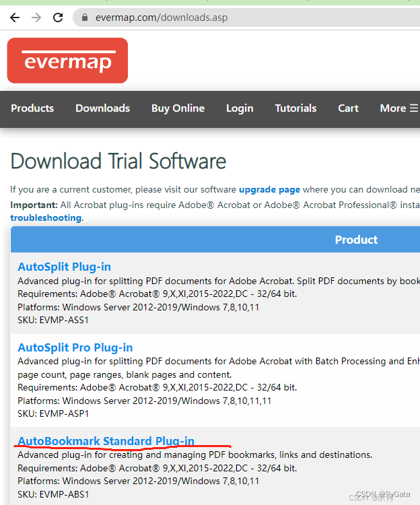Click the padlock site security icon
Screen dimensions: 420x505
click(x=85, y=18)
